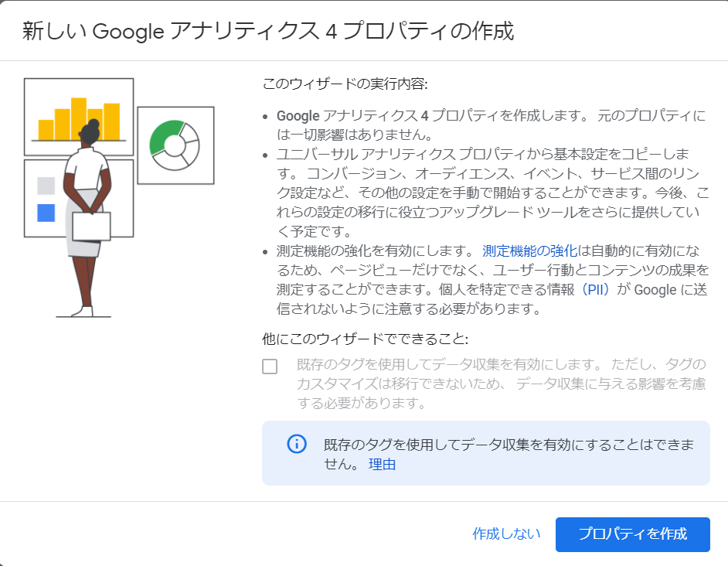Viewport: 728px width, 566px height.
Task: Click the blue info circle icon
Action: (x=297, y=444)
